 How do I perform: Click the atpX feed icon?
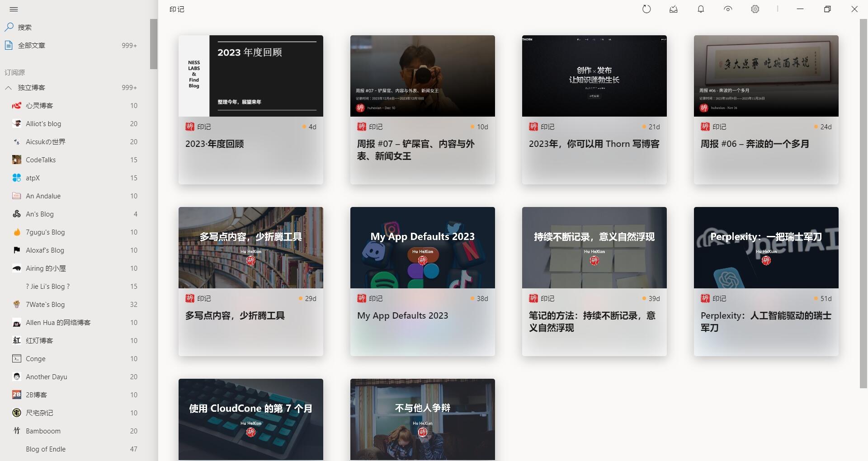point(17,178)
